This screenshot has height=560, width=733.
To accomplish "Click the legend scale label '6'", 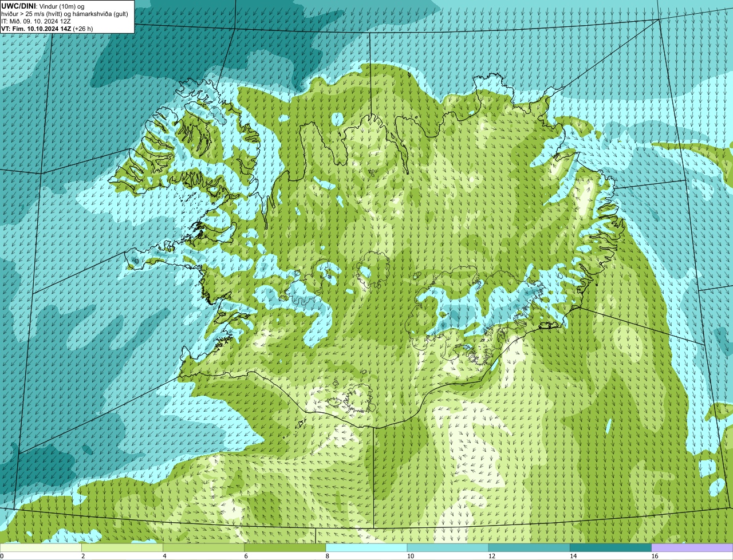I will coord(246,556).
